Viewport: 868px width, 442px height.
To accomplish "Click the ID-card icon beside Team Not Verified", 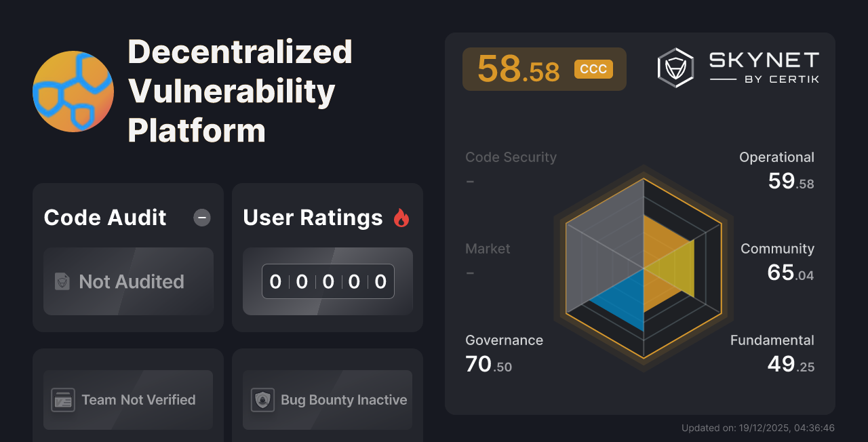I will tap(64, 400).
